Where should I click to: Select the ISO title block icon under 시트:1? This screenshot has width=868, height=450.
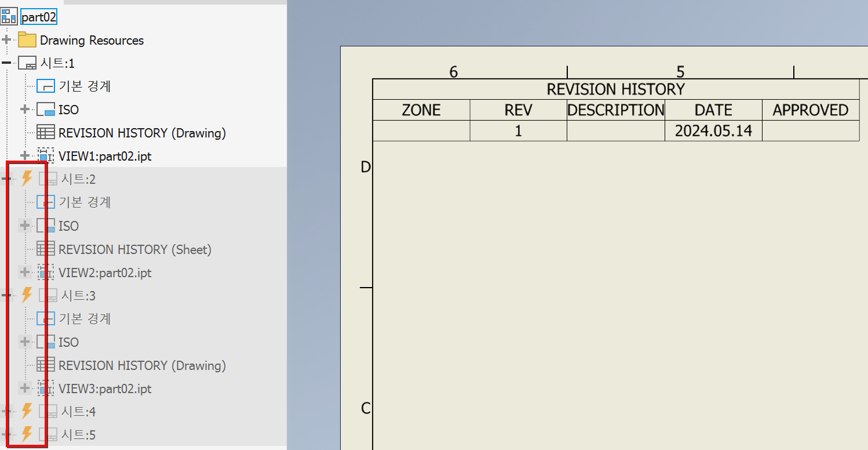[x=46, y=109]
